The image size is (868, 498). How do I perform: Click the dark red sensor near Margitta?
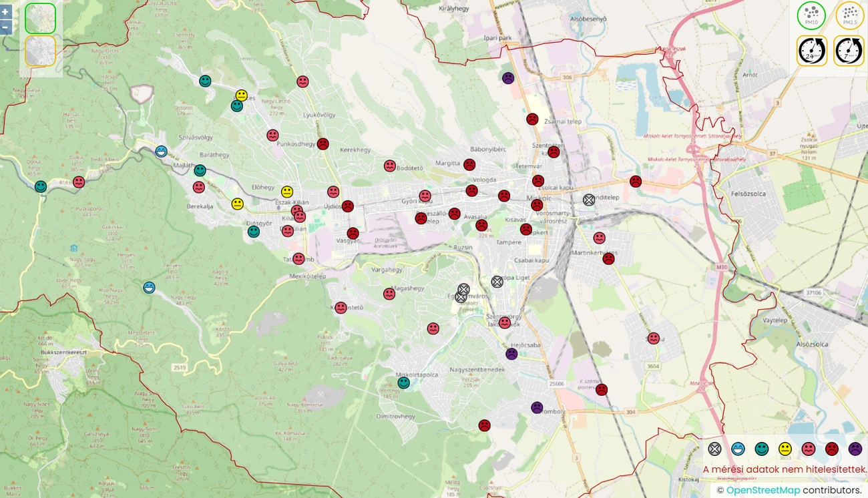coord(469,165)
